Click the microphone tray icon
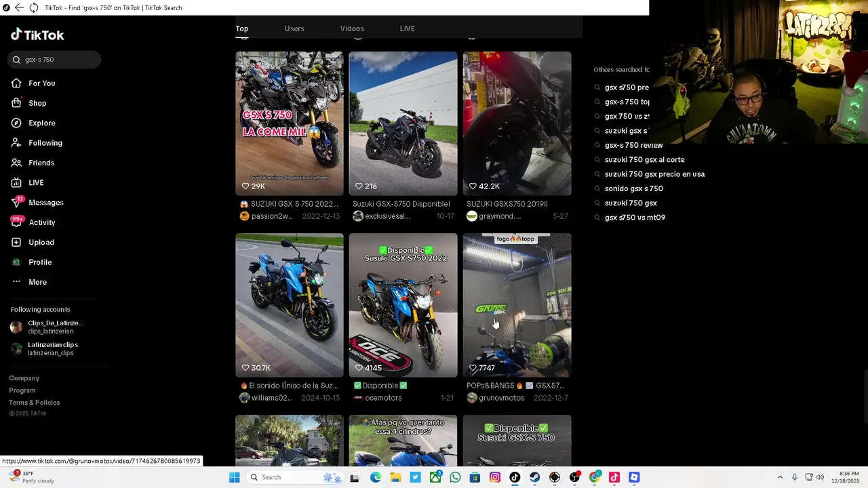 point(795,478)
